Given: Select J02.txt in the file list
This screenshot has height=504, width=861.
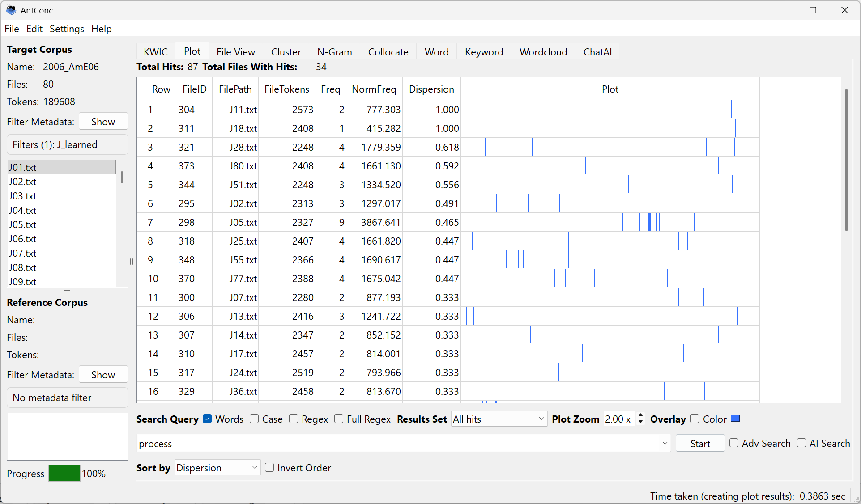Looking at the screenshot, I should (x=62, y=182).
